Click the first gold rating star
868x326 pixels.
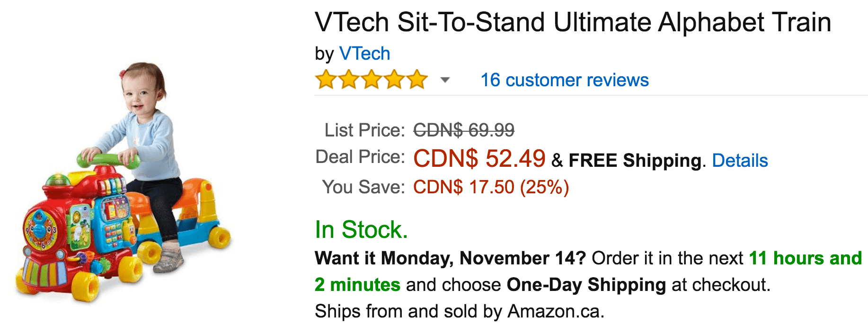click(326, 80)
